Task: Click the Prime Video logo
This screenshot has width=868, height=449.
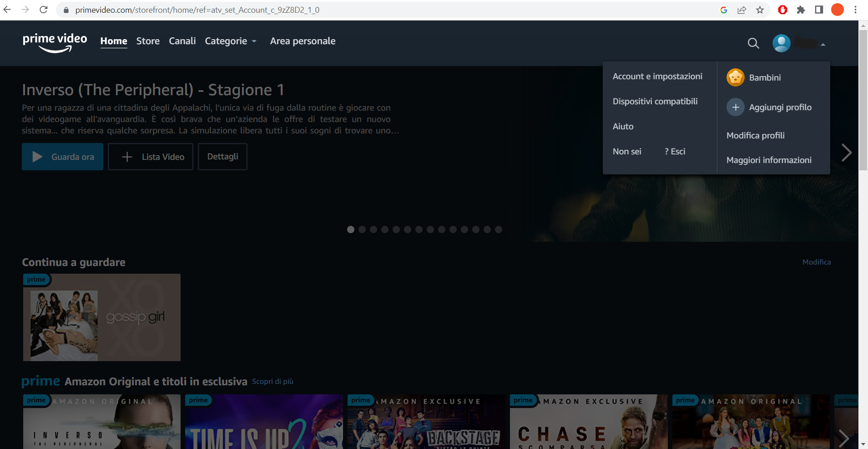Action: (55, 42)
